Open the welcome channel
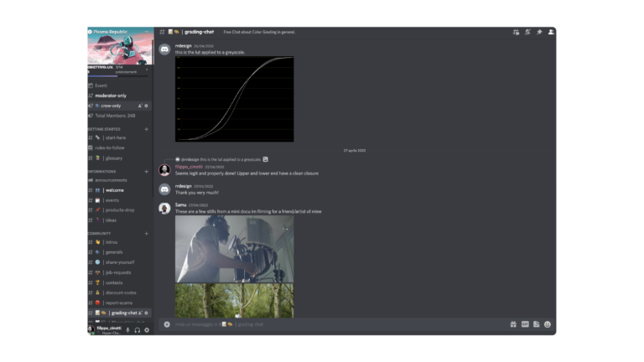This screenshot has height=362, width=644. (x=114, y=190)
